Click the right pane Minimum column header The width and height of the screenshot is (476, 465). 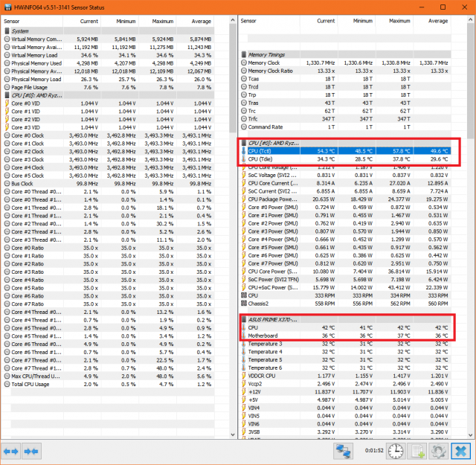(356, 21)
